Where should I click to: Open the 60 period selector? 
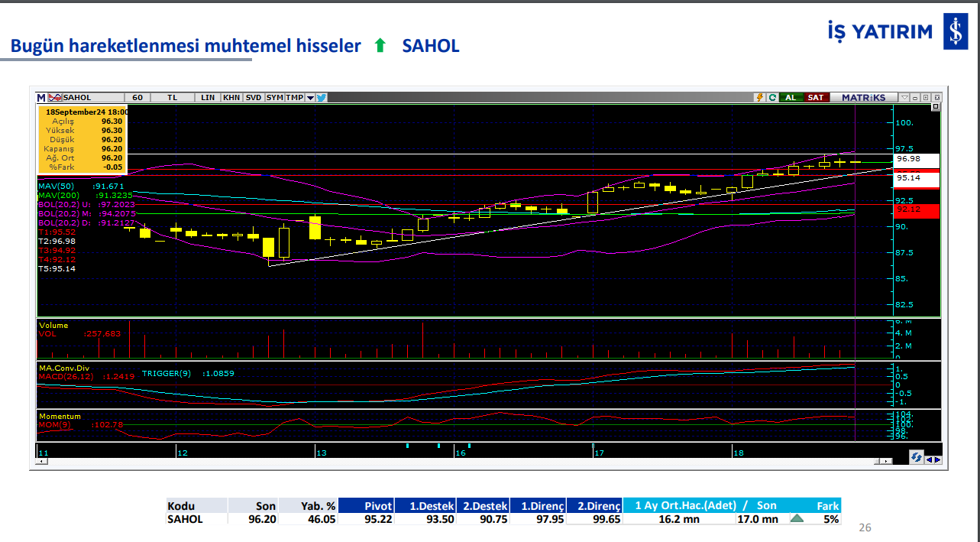(x=137, y=98)
